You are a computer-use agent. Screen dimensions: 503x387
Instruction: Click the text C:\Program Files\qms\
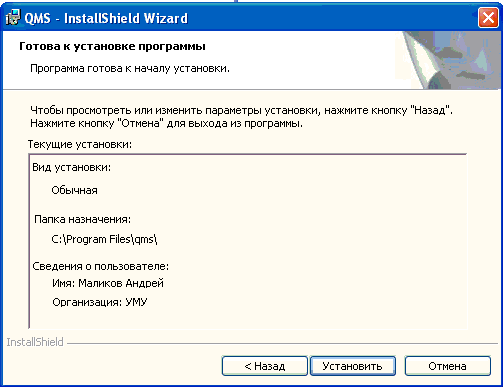point(104,239)
